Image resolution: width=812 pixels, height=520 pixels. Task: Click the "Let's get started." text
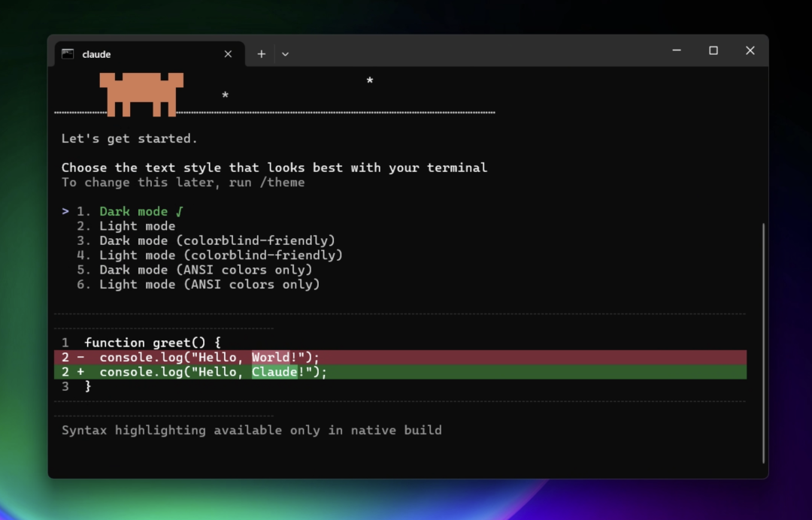click(129, 139)
